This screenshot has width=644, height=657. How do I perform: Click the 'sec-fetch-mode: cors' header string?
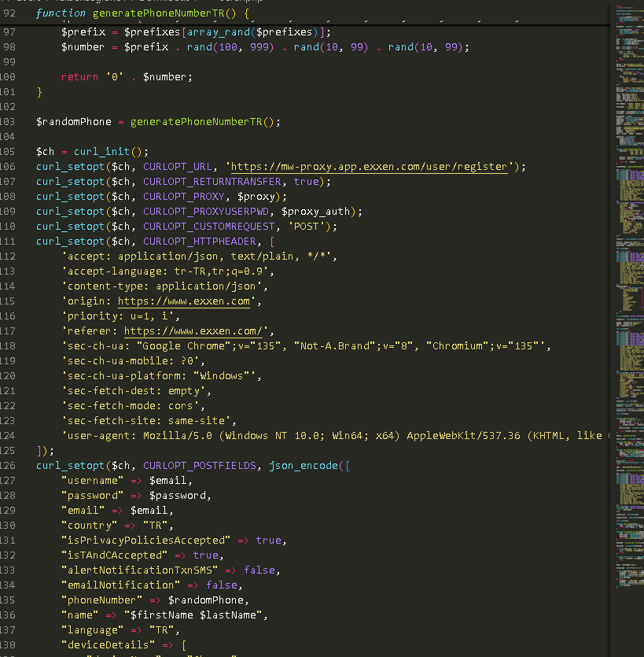click(131, 406)
